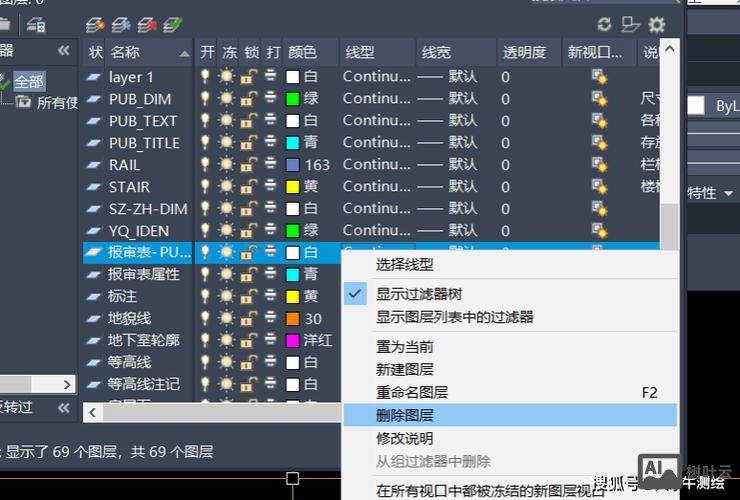Open cyan color swatch of PUB_TITLE
Image resolution: width=740 pixels, height=500 pixels.
(x=293, y=143)
